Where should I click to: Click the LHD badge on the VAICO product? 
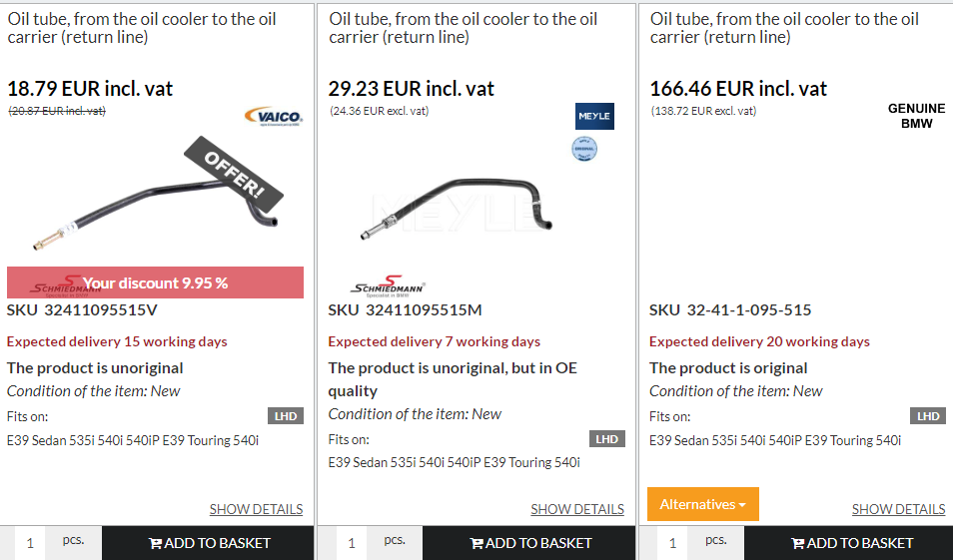click(286, 416)
